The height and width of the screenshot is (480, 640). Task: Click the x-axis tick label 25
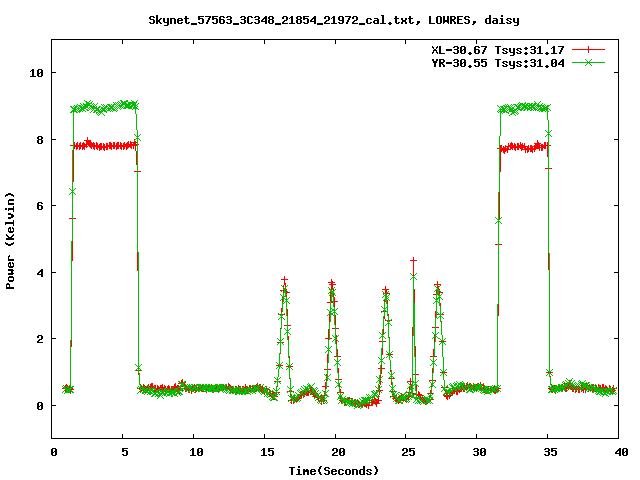tap(408, 452)
